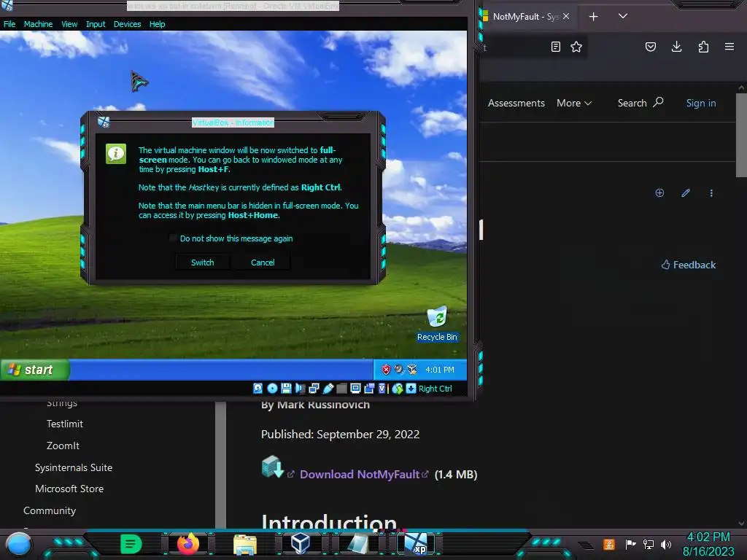Click Cancel in the full-screen dialog
The width and height of the screenshot is (747, 560).
coord(263,262)
